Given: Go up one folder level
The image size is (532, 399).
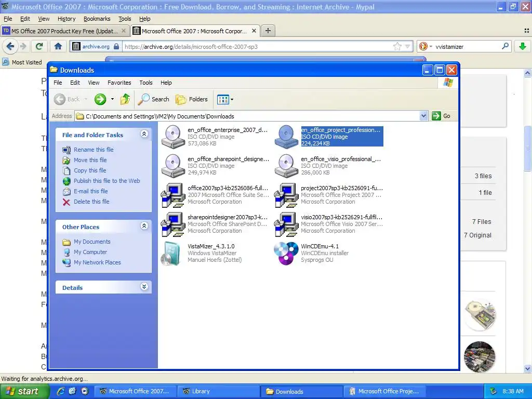Looking at the screenshot, I should [125, 99].
